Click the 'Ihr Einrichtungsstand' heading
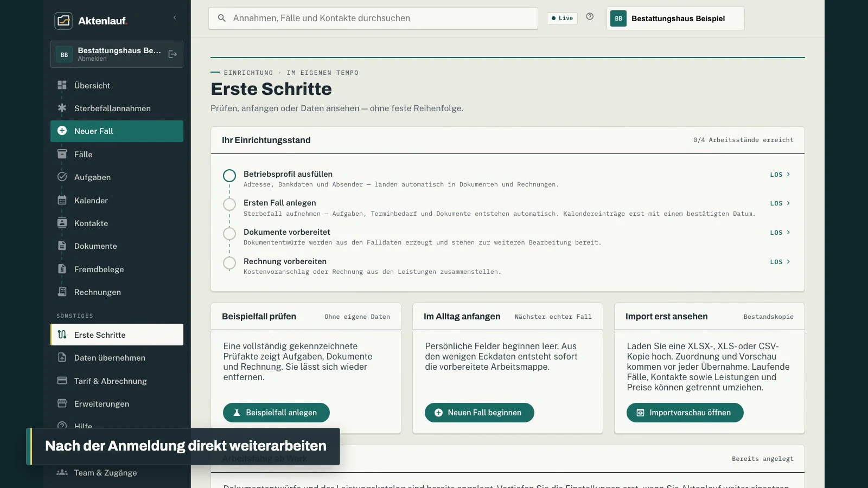 pyautogui.click(x=266, y=140)
